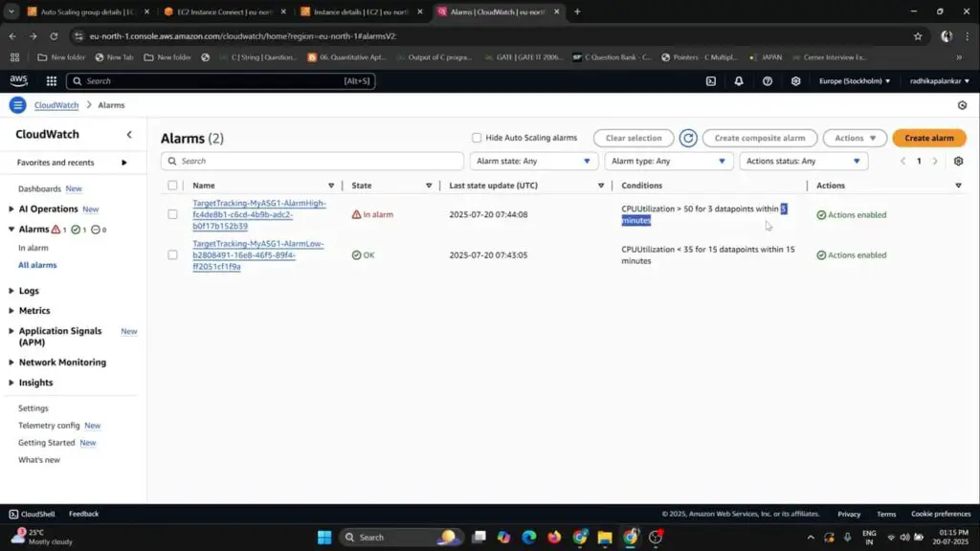Click Create alarm button
Viewport: 980px width, 551px height.
928,138
